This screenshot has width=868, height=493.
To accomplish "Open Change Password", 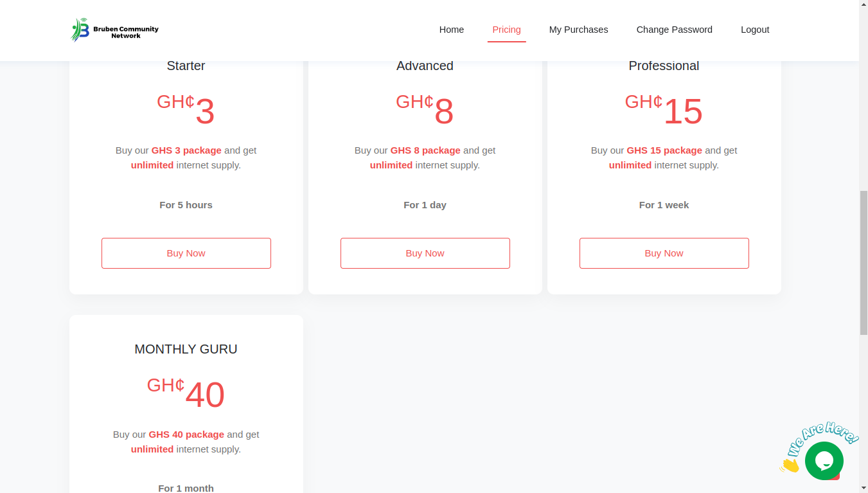I will click(674, 30).
